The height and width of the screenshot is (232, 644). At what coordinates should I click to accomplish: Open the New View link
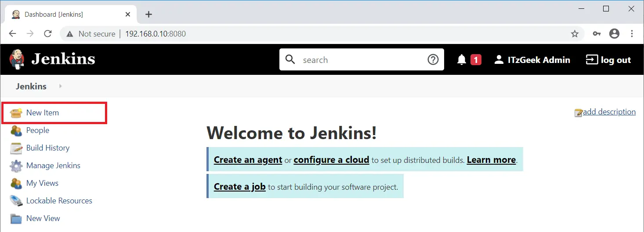coord(43,218)
